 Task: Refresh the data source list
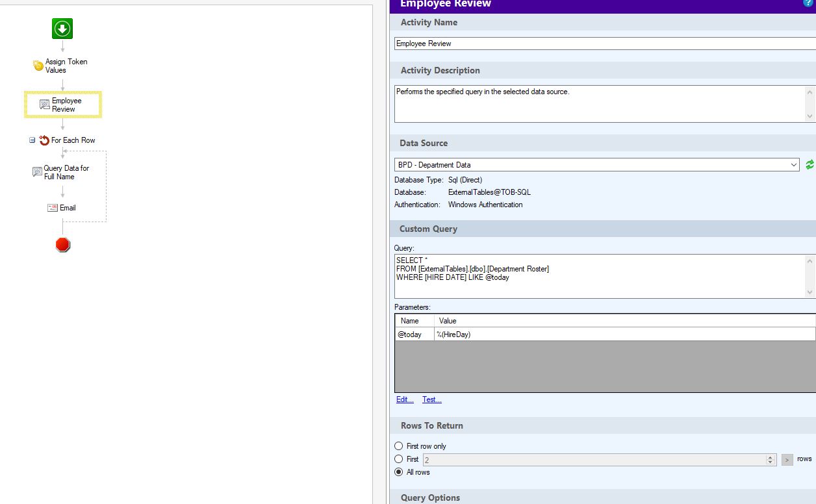point(810,165)
